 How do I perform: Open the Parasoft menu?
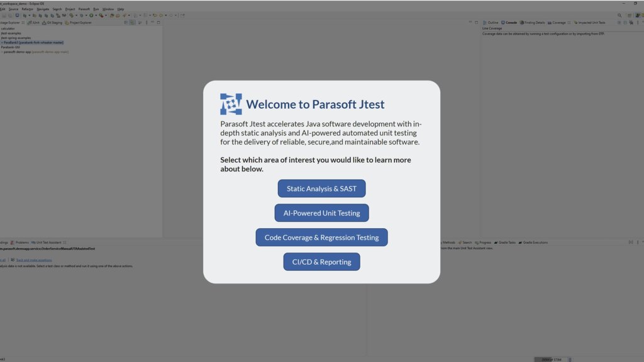point(84,9)
